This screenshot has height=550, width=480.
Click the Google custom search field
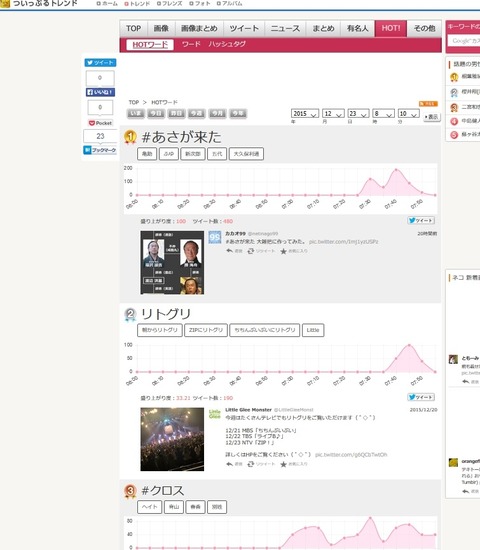pyautogui.click(x=464, y=41)
